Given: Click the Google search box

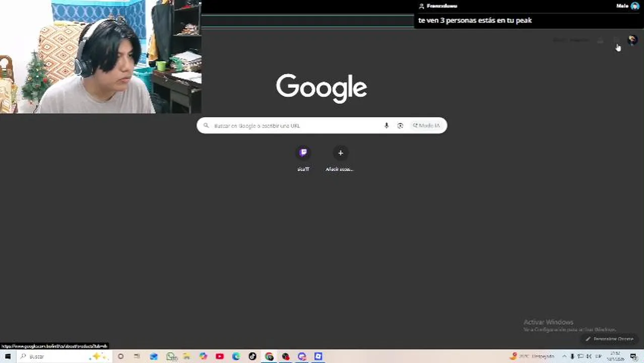Looking at the screenshot, I should coord(321,126).
